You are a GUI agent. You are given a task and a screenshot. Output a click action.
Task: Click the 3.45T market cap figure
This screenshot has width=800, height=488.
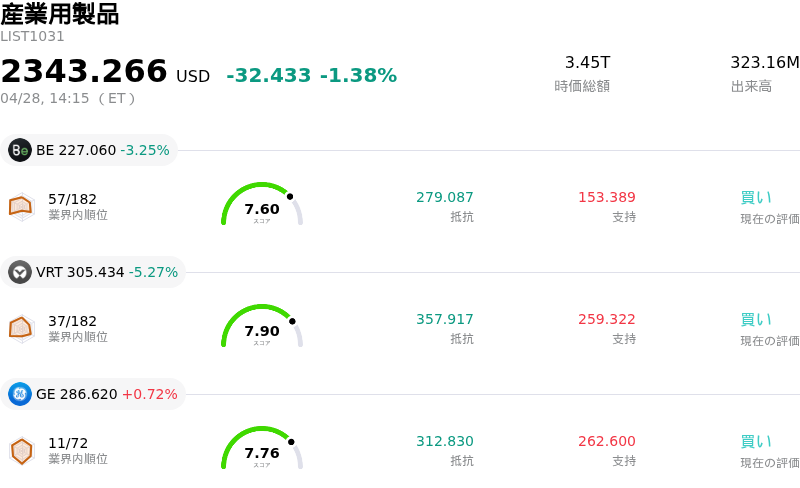(587, 63)
